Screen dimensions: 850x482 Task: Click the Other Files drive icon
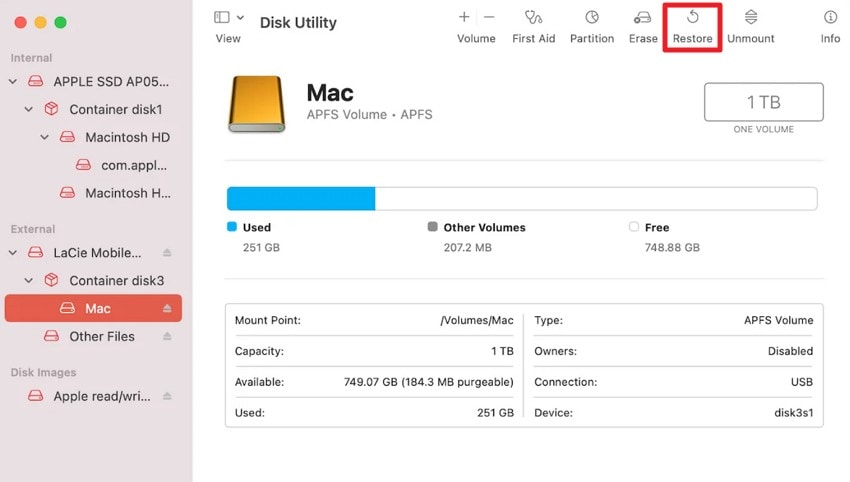51,336
